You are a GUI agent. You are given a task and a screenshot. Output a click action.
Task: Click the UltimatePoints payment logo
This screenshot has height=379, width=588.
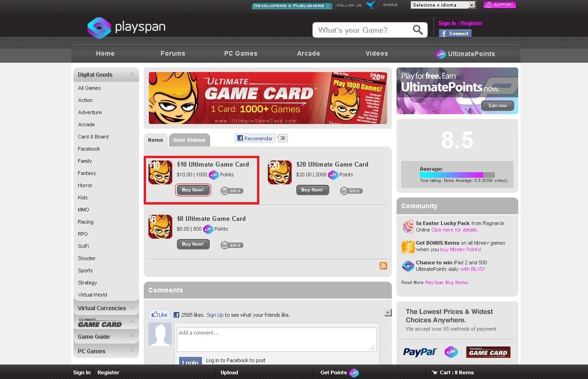(451, 352)
